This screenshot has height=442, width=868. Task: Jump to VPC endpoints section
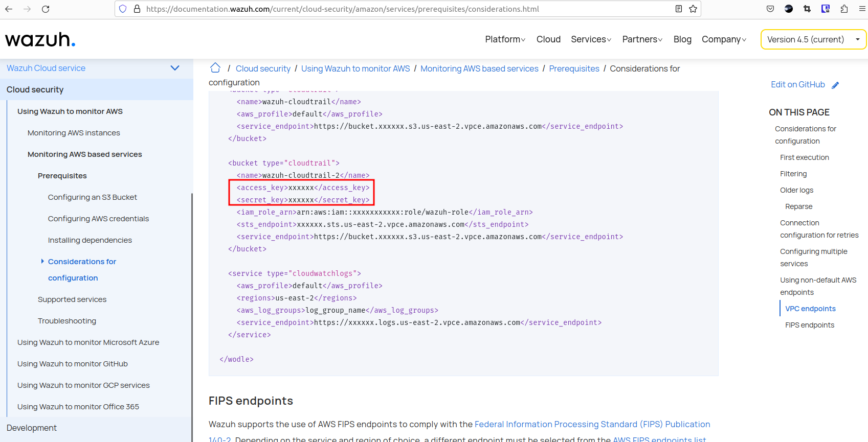(x=811, y=309)
